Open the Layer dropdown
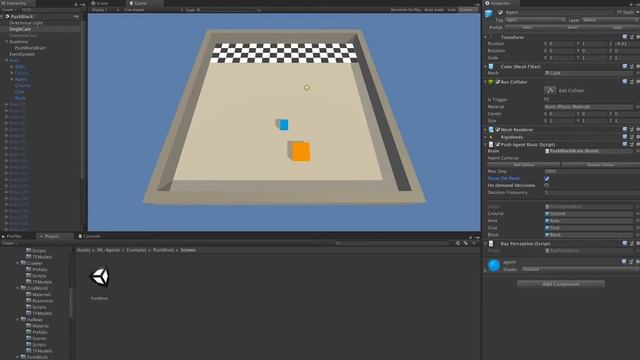Viewport: 640px width, 360px height. pos(610,20)
